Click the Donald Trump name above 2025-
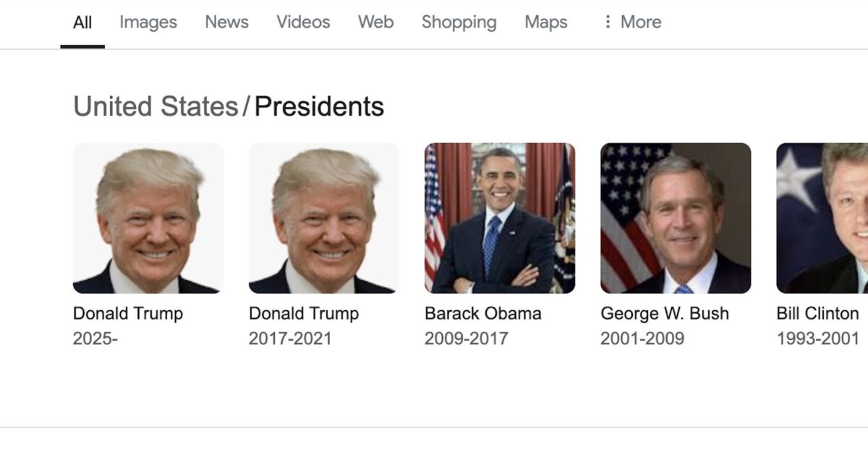Screen dimensions: 868x465 click(x=128, y=314)
